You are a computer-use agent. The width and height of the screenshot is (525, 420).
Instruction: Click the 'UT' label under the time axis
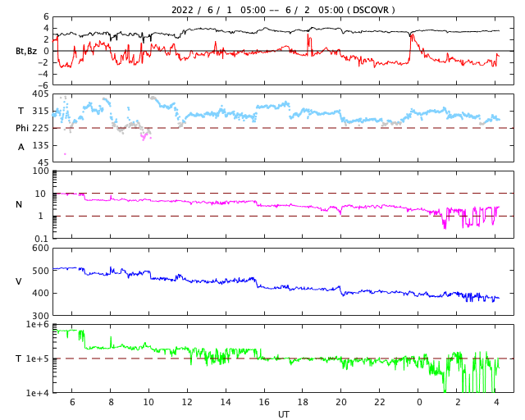click(x=283, y=414)
